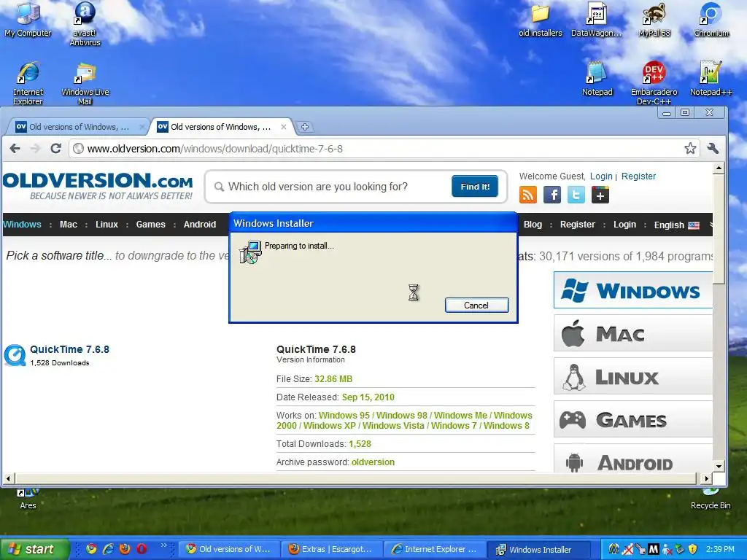This screenshot has height=560, width=747.
Task: Open the QuickTime 7.6.8 title link
Action: (69, 349)
